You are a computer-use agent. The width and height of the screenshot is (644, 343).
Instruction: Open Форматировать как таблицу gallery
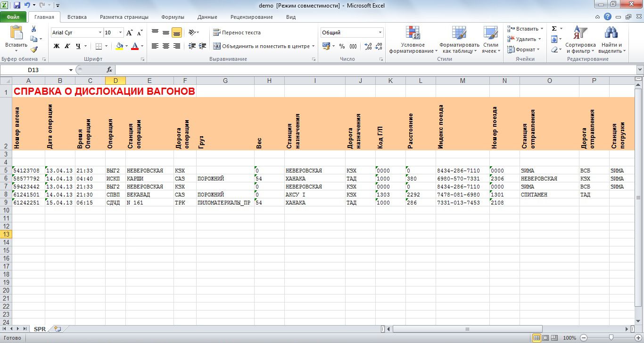tap(459, 40)
